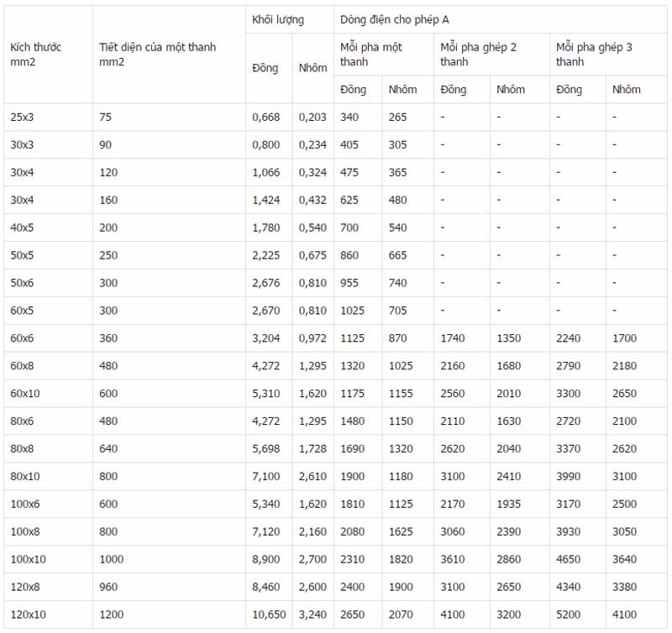The width and height of the screenshot is (672, 633).
Task: Select the 25x3 size cell
Action: point(22,118)
